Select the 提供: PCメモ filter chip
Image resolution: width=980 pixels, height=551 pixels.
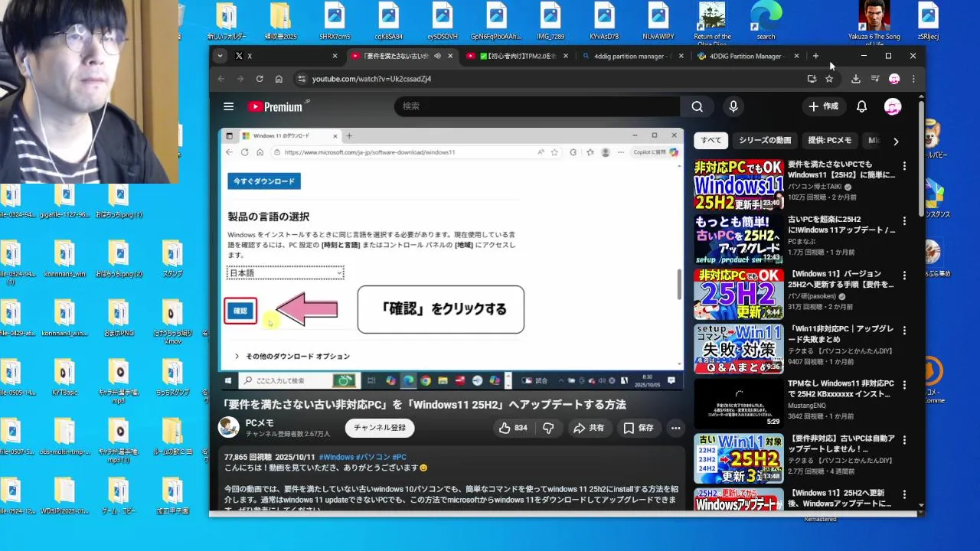(830, 141)
